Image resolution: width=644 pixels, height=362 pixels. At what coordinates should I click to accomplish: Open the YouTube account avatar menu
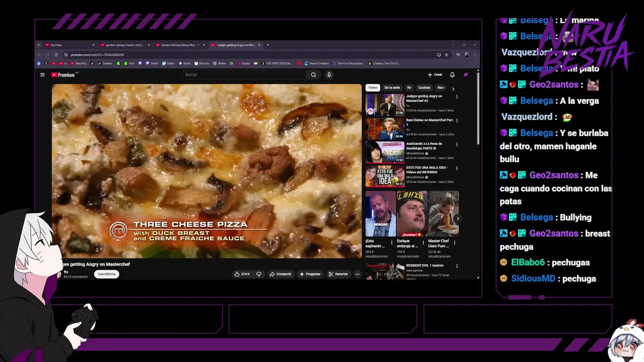point(466,75)
